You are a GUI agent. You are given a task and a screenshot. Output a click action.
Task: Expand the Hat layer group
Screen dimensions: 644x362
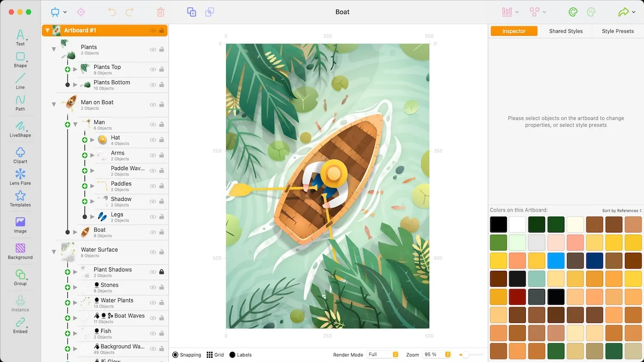[92, 140]
